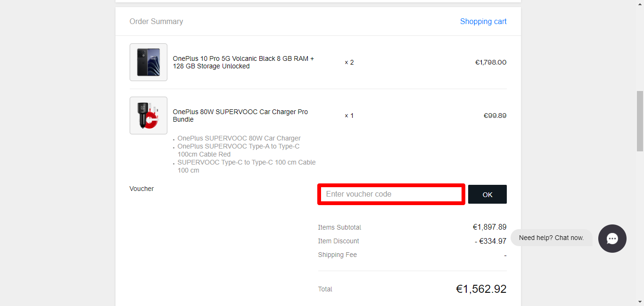Click the €1,798.00 phone price

click(x=491, y=62)
